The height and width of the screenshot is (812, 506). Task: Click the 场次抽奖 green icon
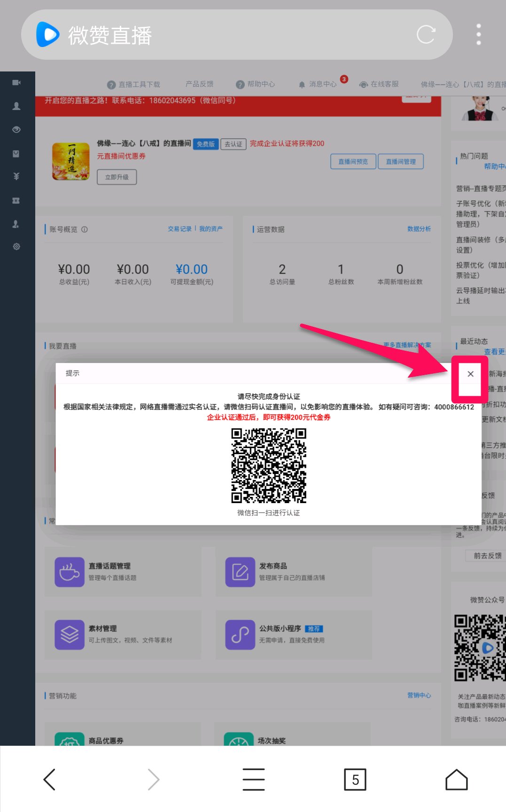(x=239, y=739)
